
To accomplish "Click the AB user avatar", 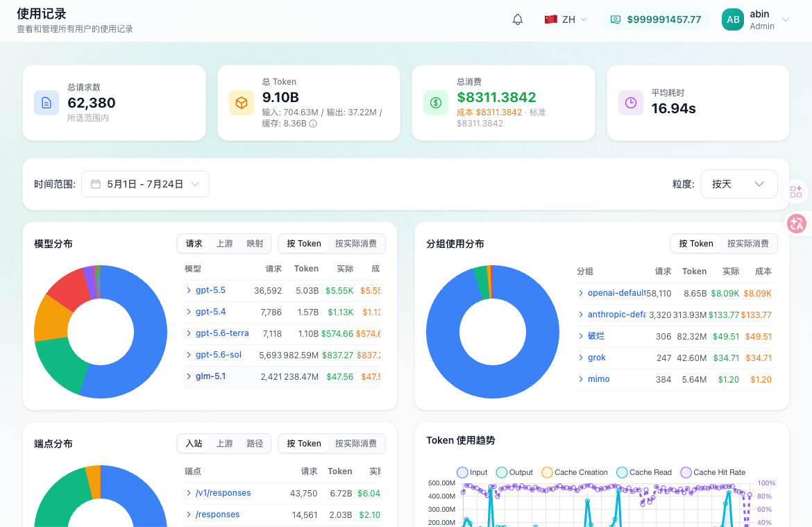I will [733, 19].
